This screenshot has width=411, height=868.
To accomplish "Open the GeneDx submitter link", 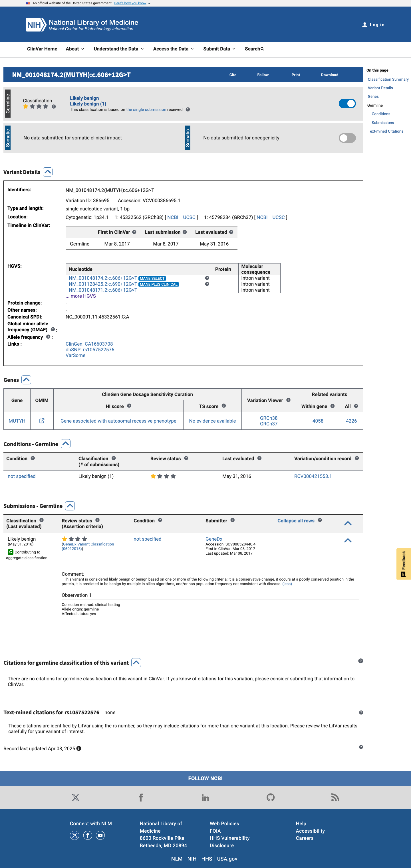I will coord(214,539).
